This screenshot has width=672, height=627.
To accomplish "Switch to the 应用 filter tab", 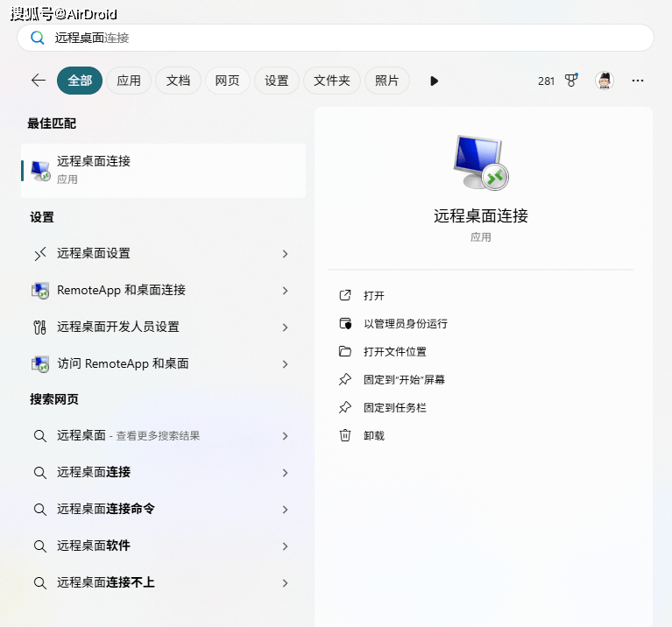I will [129, 81].
